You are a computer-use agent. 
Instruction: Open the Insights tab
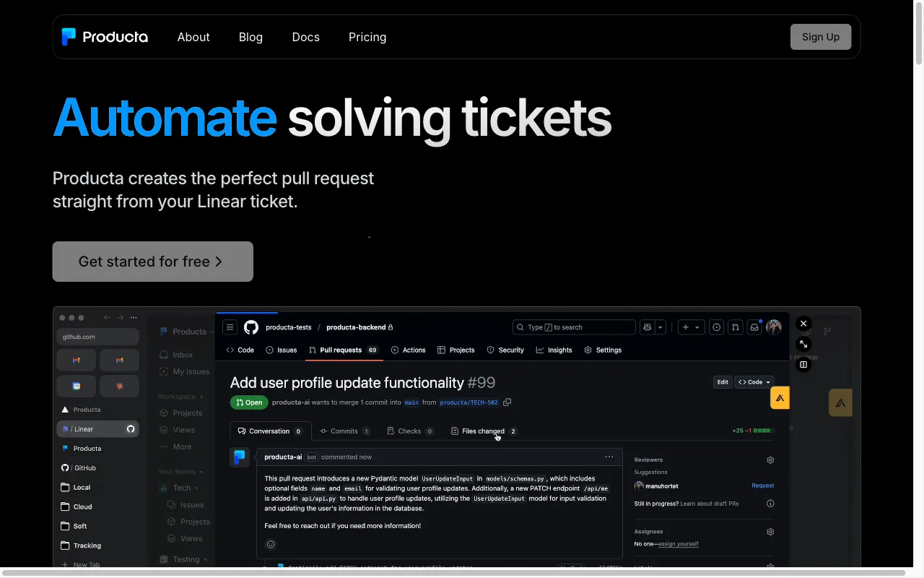click(554, 350)
